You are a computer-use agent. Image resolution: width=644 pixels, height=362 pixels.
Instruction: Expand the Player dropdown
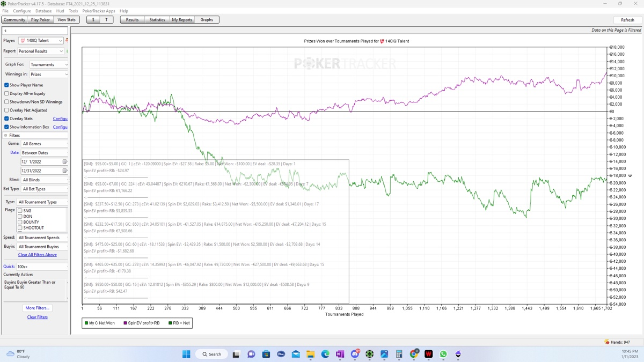coord(61,41)
